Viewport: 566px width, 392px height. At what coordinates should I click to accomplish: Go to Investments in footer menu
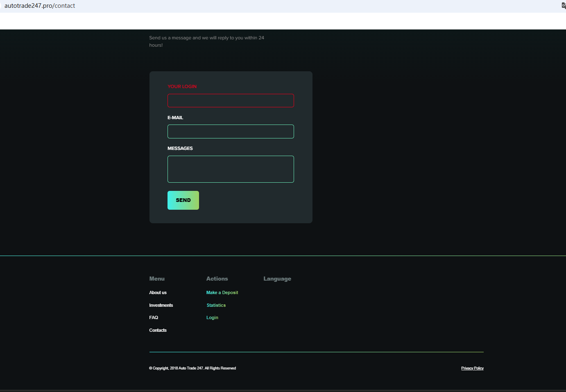click(x=161, y=305)
